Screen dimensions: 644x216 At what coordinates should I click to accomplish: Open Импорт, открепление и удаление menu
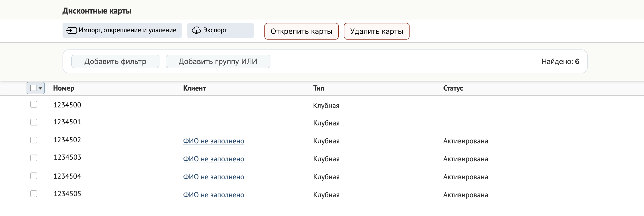(x=122, y=30)
